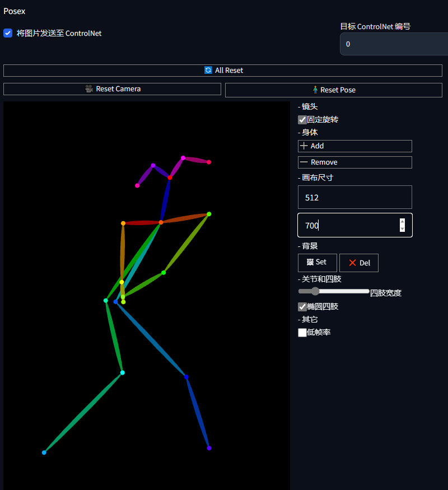Click the image icon on the Set background button
Image resolution: width=448 pixels, height=490 pixels.
310,262
